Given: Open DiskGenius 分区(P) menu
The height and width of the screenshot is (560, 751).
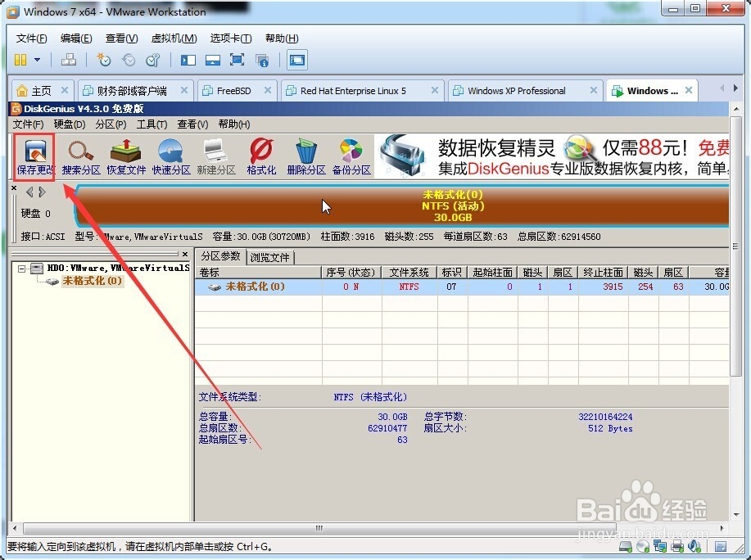Looking at the screenshot, I should tap(111, 124).
